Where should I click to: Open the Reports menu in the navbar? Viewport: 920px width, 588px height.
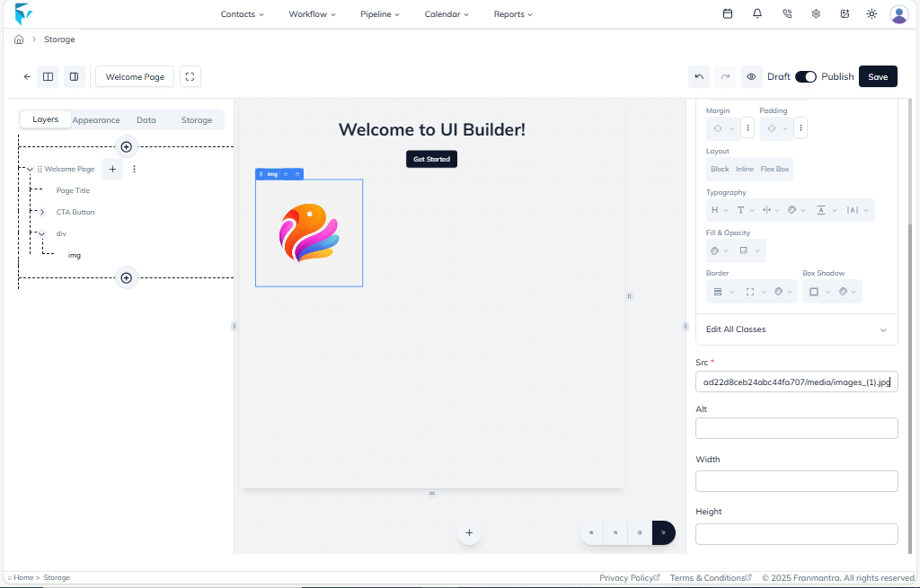tap(512, 13)
